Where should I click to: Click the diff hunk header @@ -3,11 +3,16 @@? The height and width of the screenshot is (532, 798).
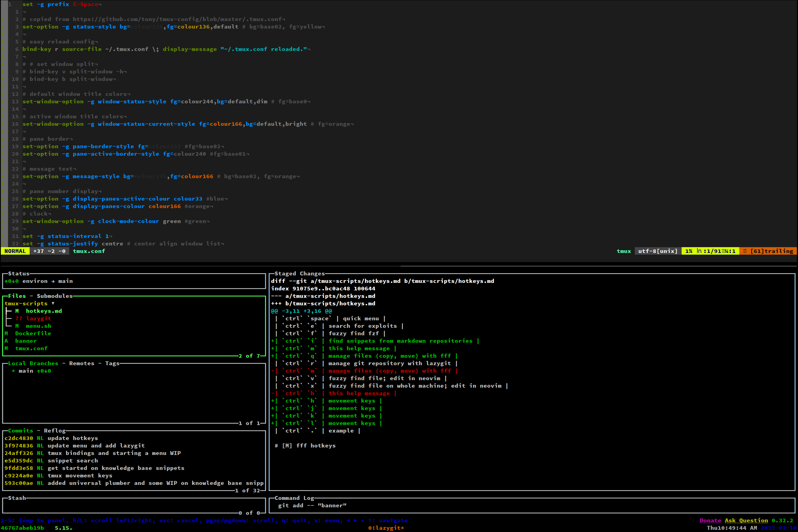click(x=301, y=311)
